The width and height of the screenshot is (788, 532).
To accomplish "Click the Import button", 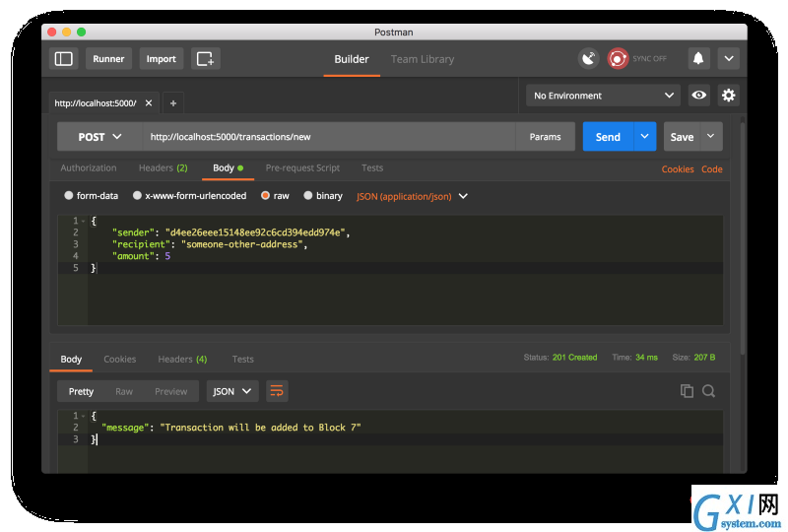I will coord(162,59).
